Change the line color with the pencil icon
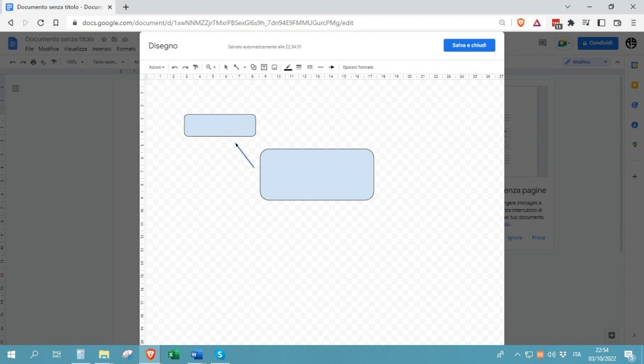644x364 pixels. point(287,67)
